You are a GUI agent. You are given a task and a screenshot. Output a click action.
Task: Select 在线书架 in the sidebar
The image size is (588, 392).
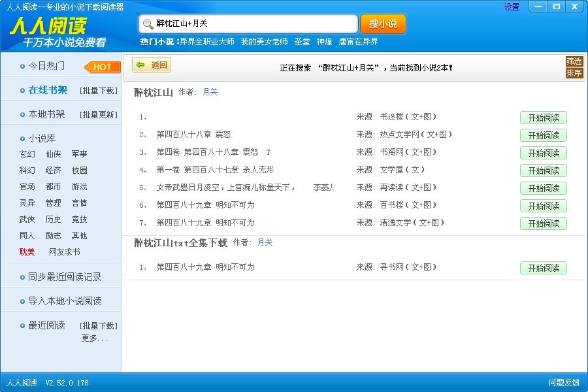[x=48, y=90]
